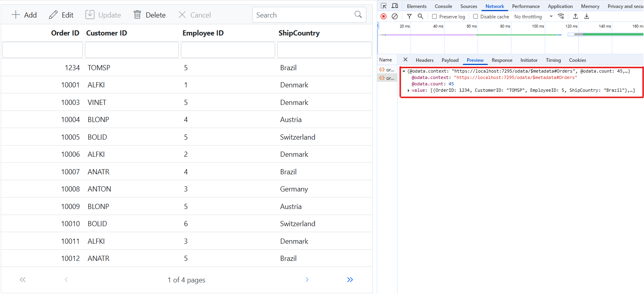
Task: Expand the value array in preview
Action: (409, 91)
